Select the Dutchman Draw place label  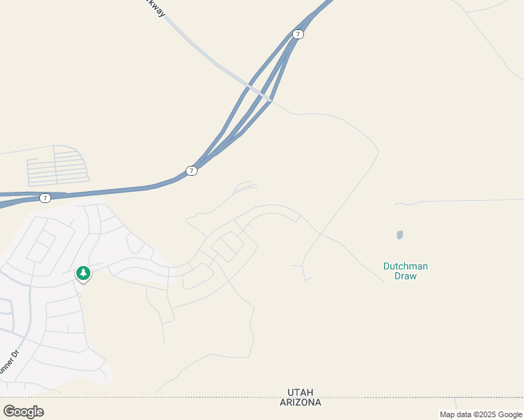coord(406,271)
